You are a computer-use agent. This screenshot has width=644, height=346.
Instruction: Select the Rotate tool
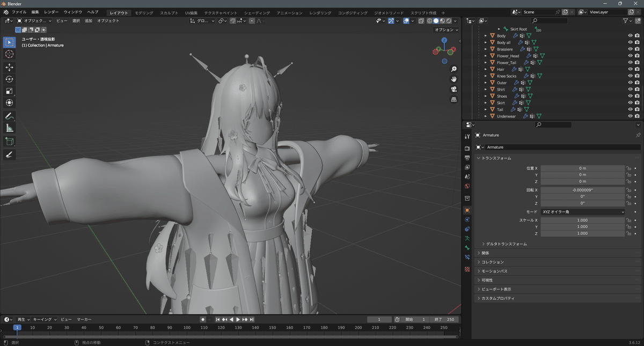tap(9, 78)
